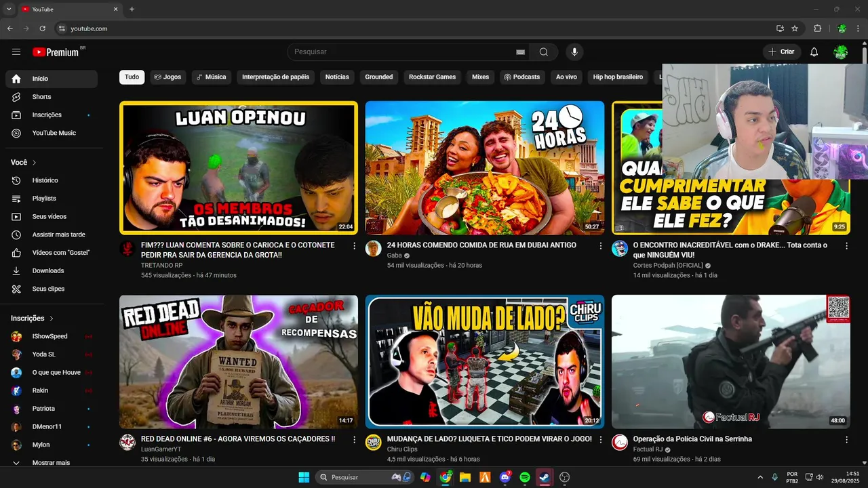Click the Criar button
Image resolution: width=868 pixels, height=488 pixels.
[782, 52]
